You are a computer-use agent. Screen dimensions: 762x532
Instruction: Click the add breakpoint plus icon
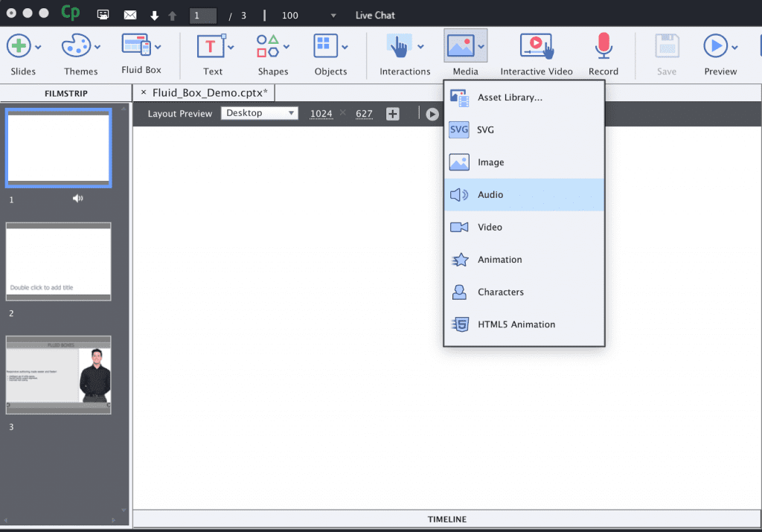pyautogui.click(x=393, y=114)
